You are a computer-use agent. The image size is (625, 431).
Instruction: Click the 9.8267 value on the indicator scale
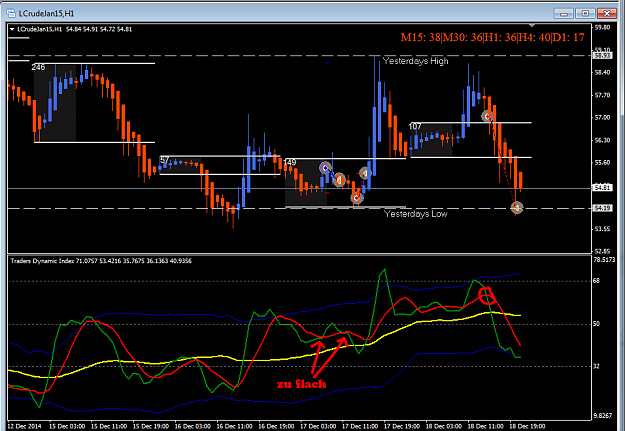tap(603, 415)
